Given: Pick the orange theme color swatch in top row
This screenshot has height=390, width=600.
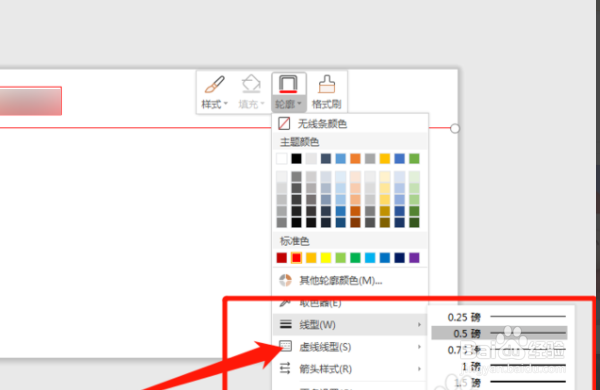Looking at the screenshot, I should click(x=355, y=158).
